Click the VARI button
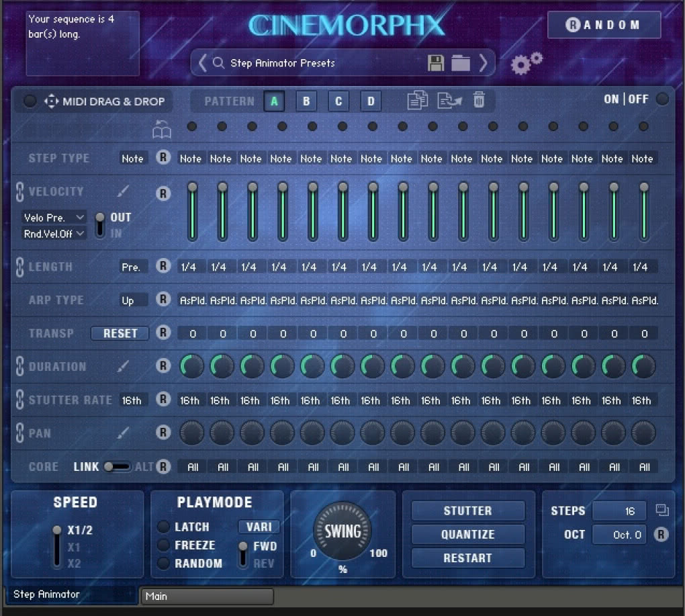685x616 pixels. point(259,527)
